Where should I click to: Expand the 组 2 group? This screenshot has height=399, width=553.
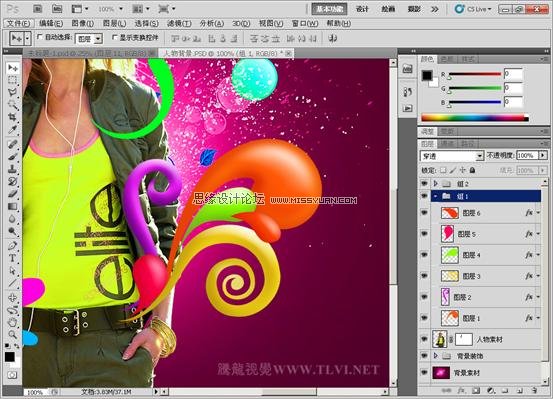436,183
